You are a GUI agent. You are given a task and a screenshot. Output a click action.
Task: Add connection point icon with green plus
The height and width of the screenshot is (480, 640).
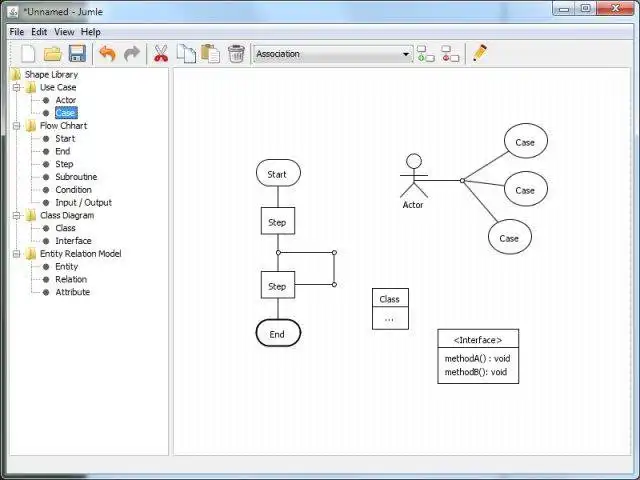[426, 53]
